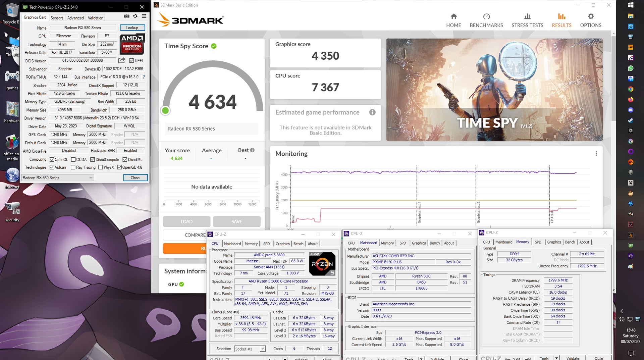644x360 pixels.
Task: Open Bench tab in the Mainboard CPU-Z window
Action: (435, 243)
